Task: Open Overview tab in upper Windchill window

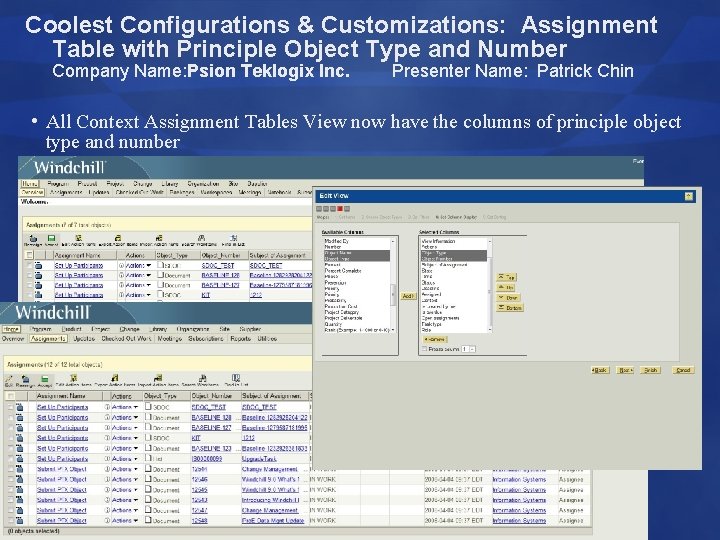Action: pos(32,192)
